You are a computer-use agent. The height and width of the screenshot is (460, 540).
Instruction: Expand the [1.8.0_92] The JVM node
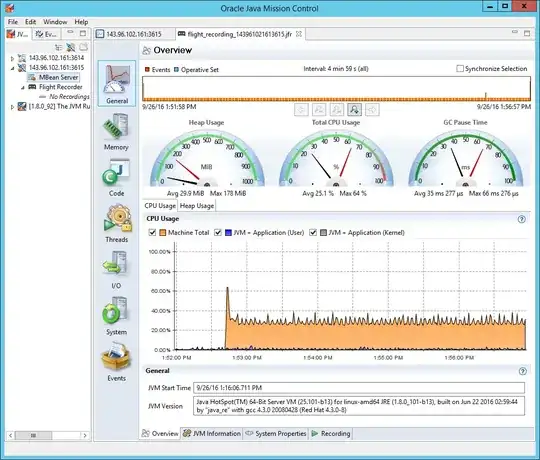[x=12, y=107]
